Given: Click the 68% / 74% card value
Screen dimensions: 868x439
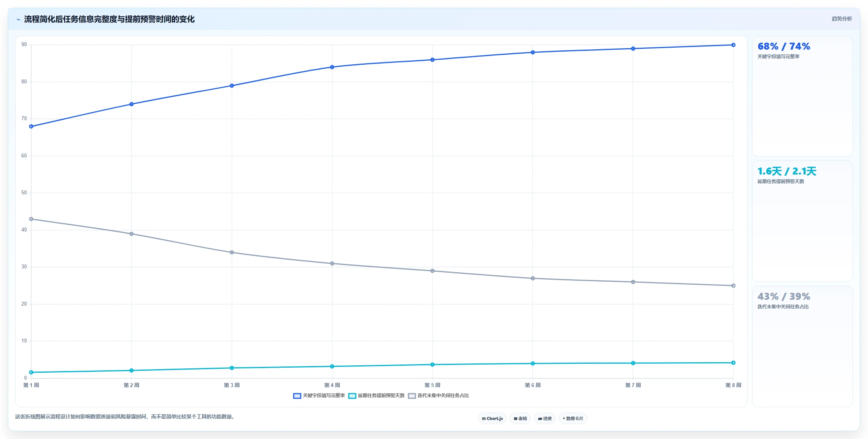Looking at the screenshot, I should 784,47.
